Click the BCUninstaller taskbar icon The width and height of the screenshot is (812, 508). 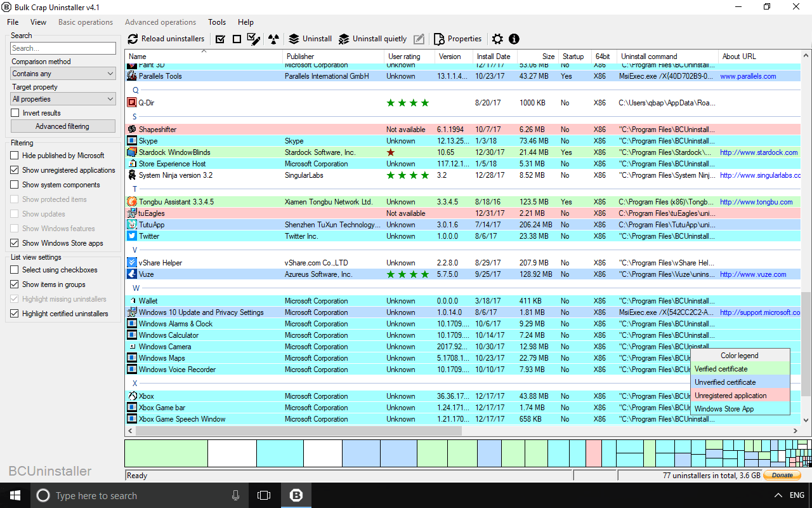tap(296, 495)
